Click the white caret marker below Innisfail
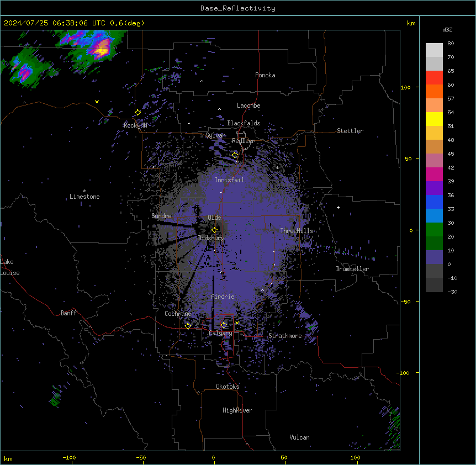 (x=221, y=193)
